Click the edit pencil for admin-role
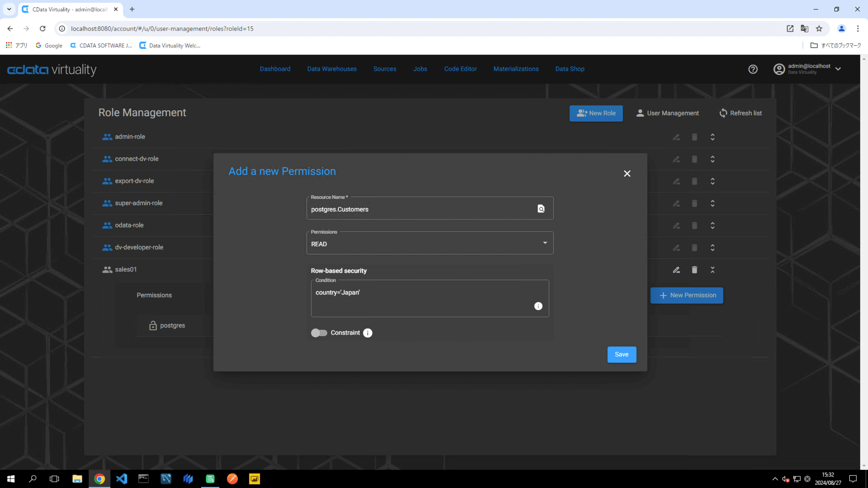The width and height of the screenshot is (868, 488). pyautogui.click(x=676, y=137)
